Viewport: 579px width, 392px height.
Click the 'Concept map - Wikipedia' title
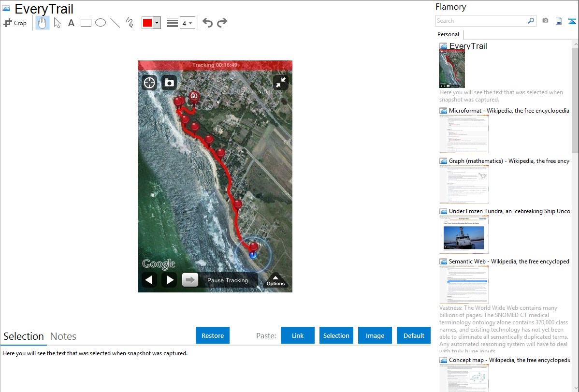[x=509, y=360]
